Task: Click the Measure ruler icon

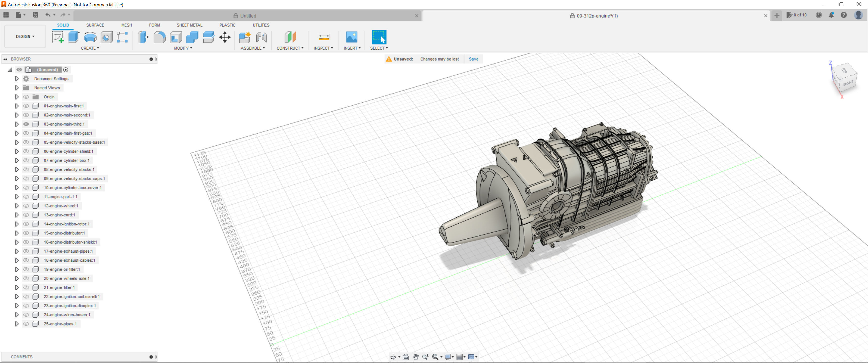Action: point(323,37)
